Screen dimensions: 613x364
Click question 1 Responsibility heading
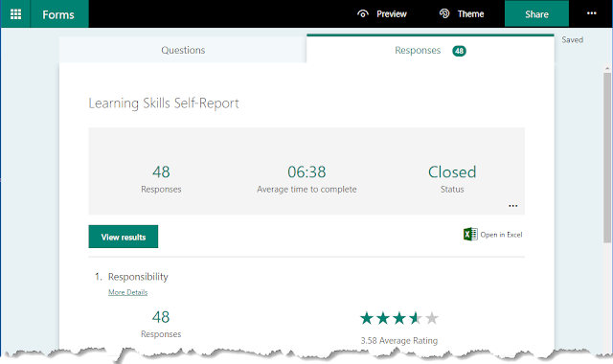[x=138, y=277]
